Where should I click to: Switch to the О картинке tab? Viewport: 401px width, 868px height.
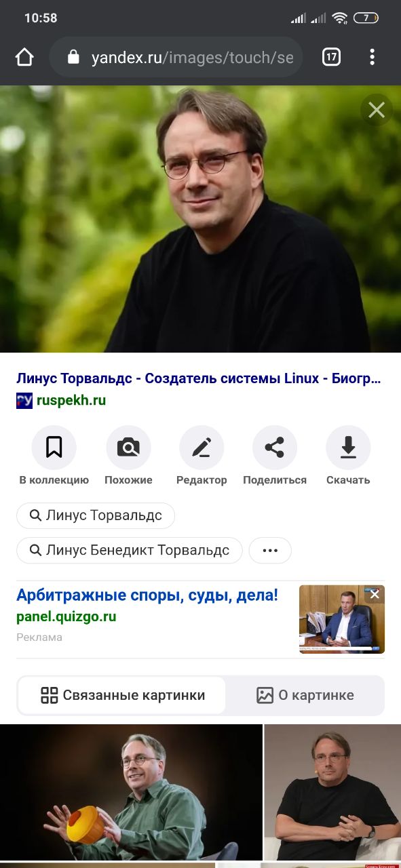[305, 695]
